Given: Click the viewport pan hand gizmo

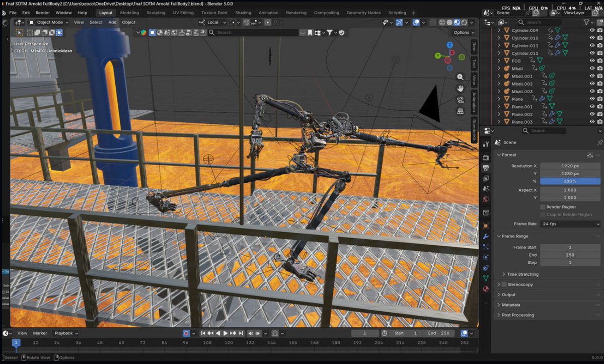Looking at the screenshot, I should click(x=460, y=88).
